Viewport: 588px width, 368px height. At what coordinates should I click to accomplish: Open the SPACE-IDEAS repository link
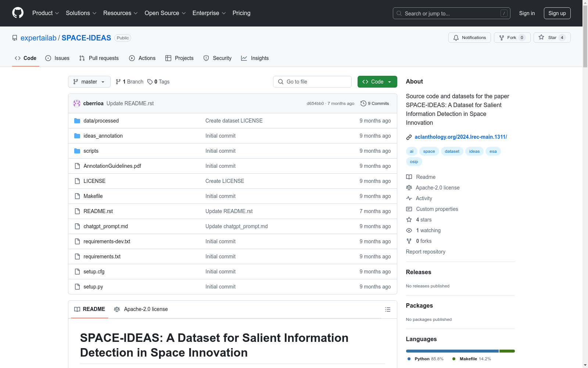86,38
